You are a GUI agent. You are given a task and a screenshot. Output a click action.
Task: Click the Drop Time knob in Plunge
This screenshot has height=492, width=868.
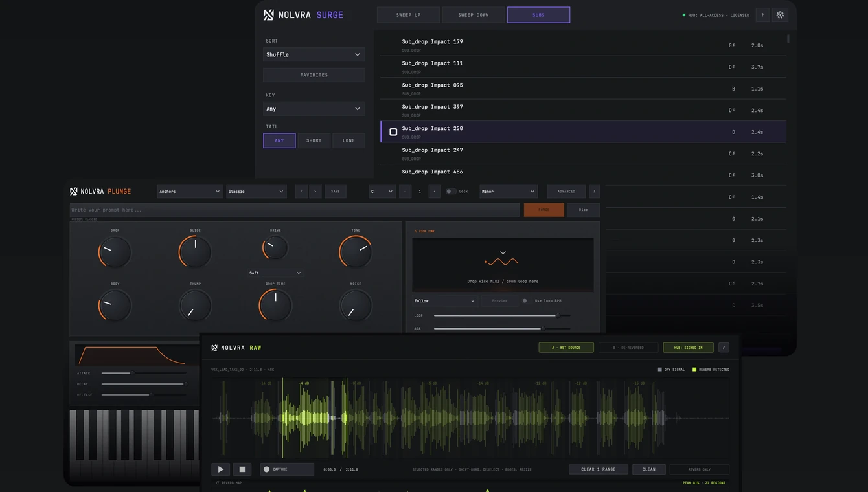[x=275, y=305]
